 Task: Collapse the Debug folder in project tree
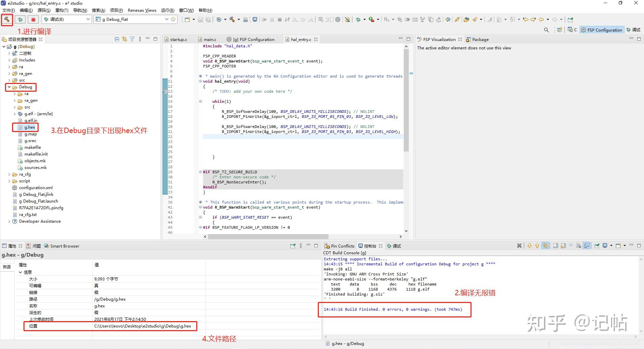pos(9,87)
